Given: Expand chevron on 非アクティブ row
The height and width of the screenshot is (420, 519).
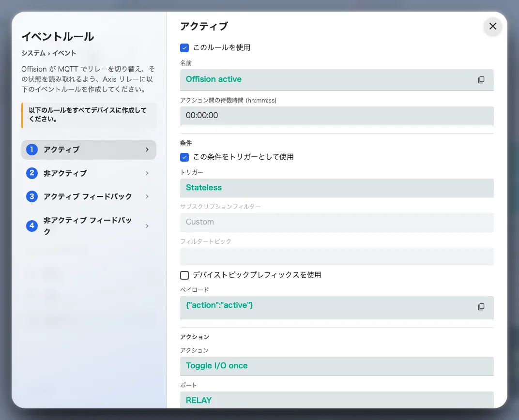Looking at the screenshot, I should (x=147, y=173).
